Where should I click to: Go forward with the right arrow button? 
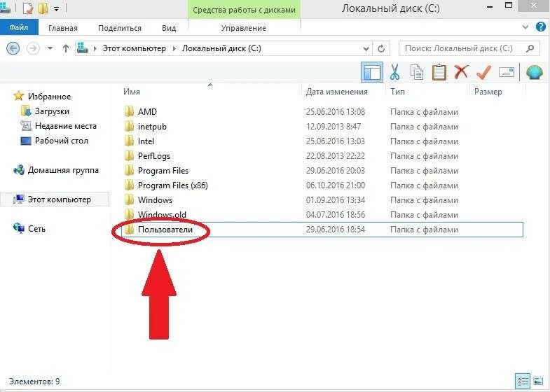coord(33,48)
